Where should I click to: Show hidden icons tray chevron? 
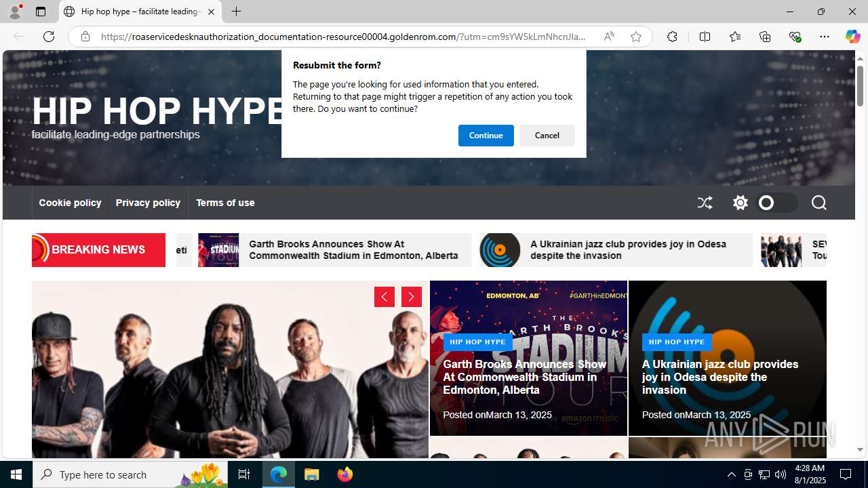tap(731, 474)
